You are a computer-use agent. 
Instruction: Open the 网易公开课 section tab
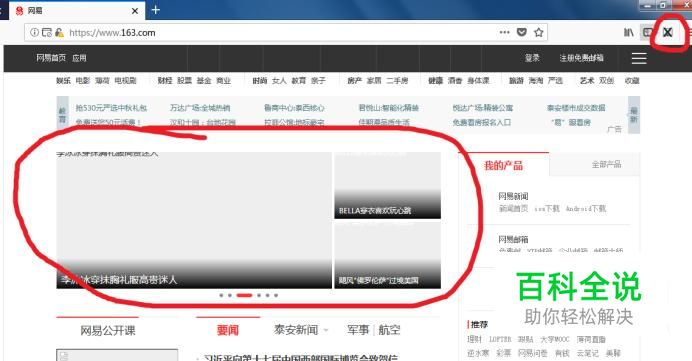pyautogui.click(x=108, y=331)
